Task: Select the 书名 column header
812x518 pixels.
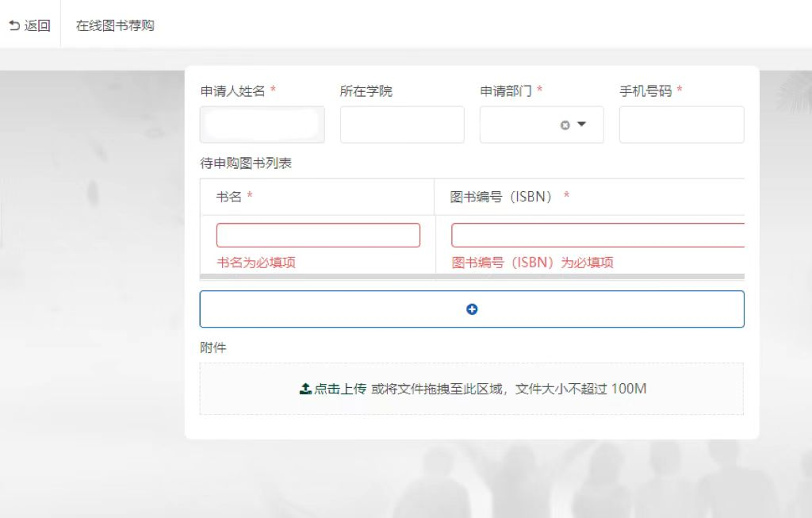Action: (317, 197)
